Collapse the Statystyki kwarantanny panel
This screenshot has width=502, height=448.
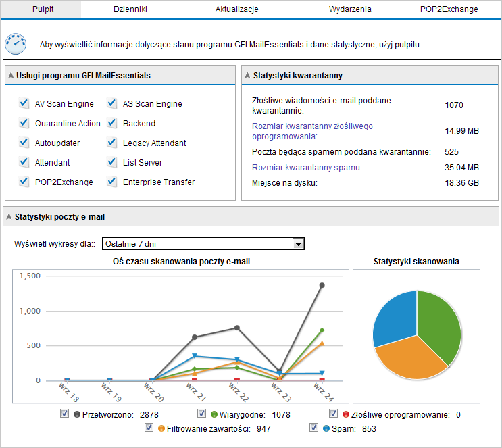pos(247,76)
